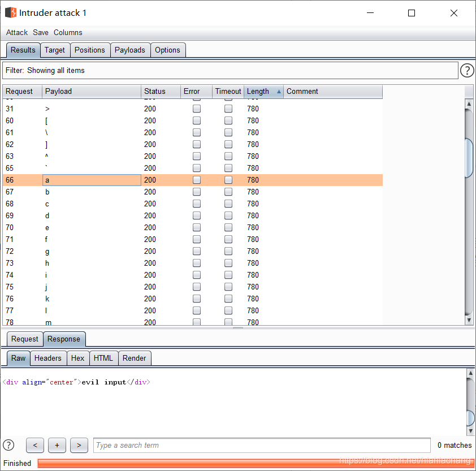The width and height of the screenshot is (476, 471).
Task: Sort results by Payload column header
Action: [92, 92]
